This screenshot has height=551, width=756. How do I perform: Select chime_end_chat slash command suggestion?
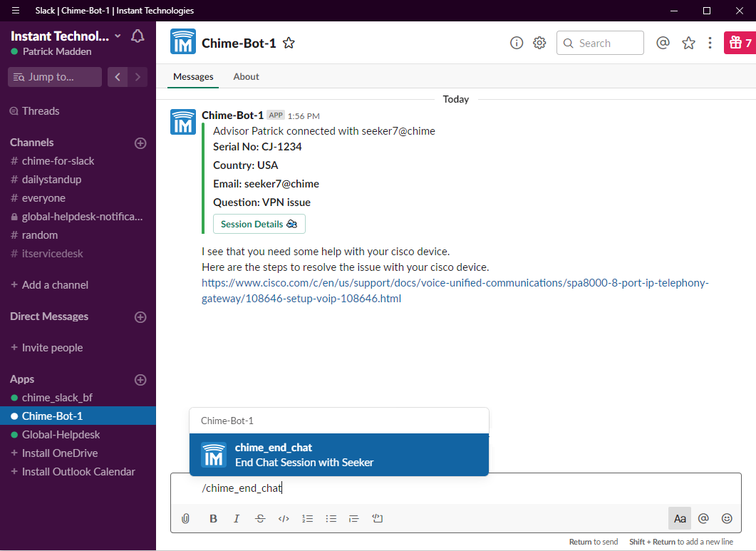pyautogui.click(x=339, y=455)
